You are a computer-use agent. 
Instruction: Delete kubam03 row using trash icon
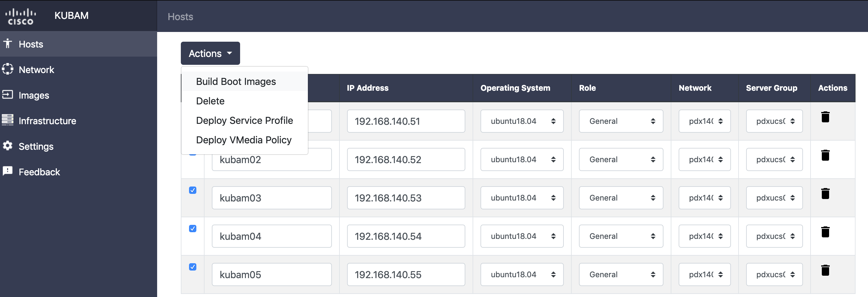(825, 194)
